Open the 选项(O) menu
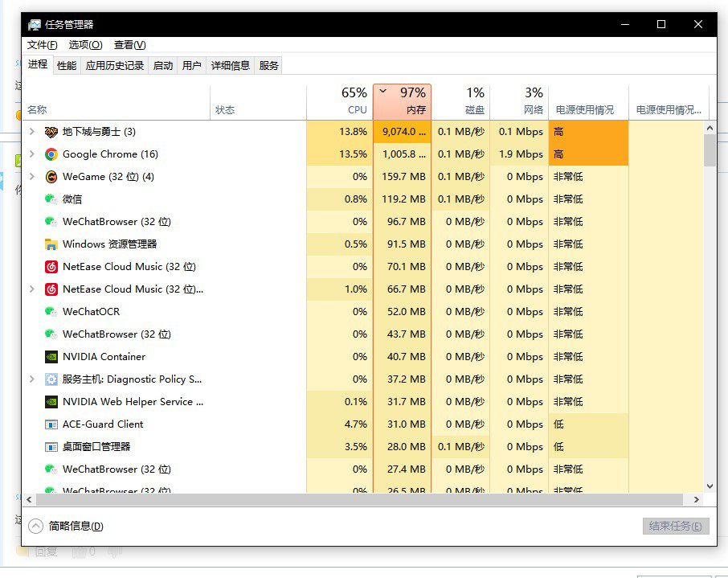 [85, 45]
